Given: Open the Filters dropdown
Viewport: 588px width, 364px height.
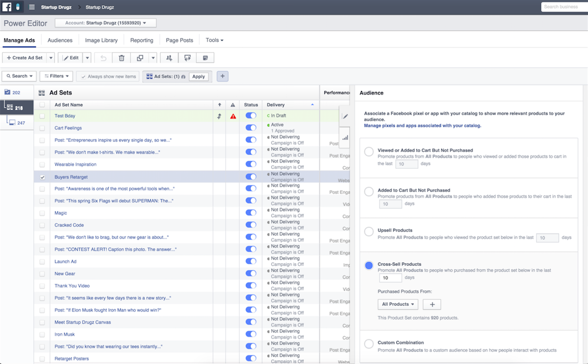Looking at the screenshot, I should point(56,76).
